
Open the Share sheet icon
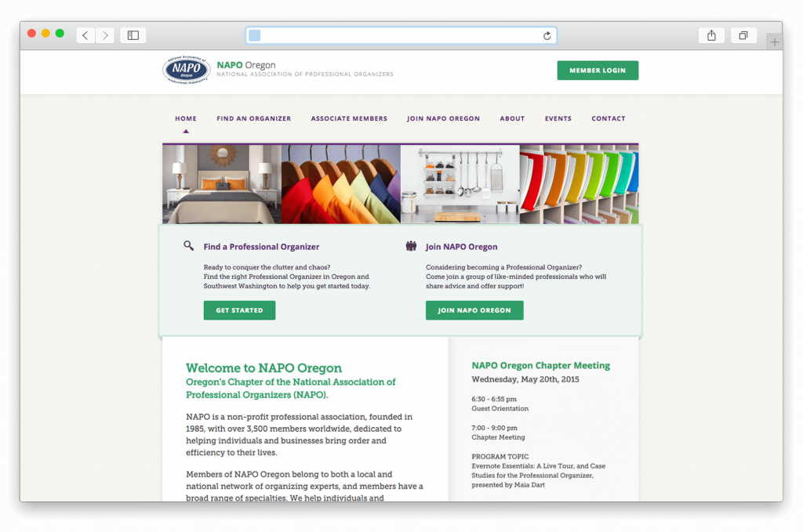coord(711,35)
